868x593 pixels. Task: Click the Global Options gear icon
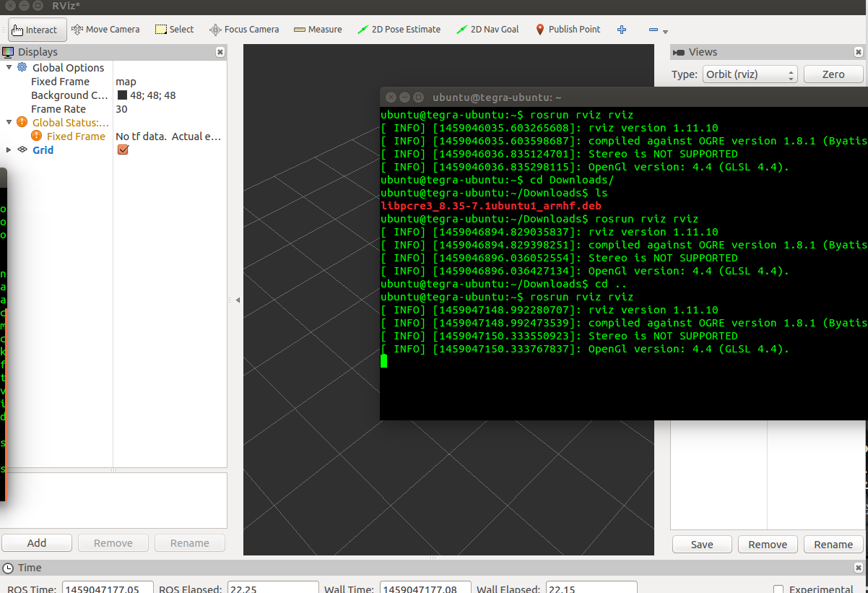pyautogui.click(x=22, y=67)
